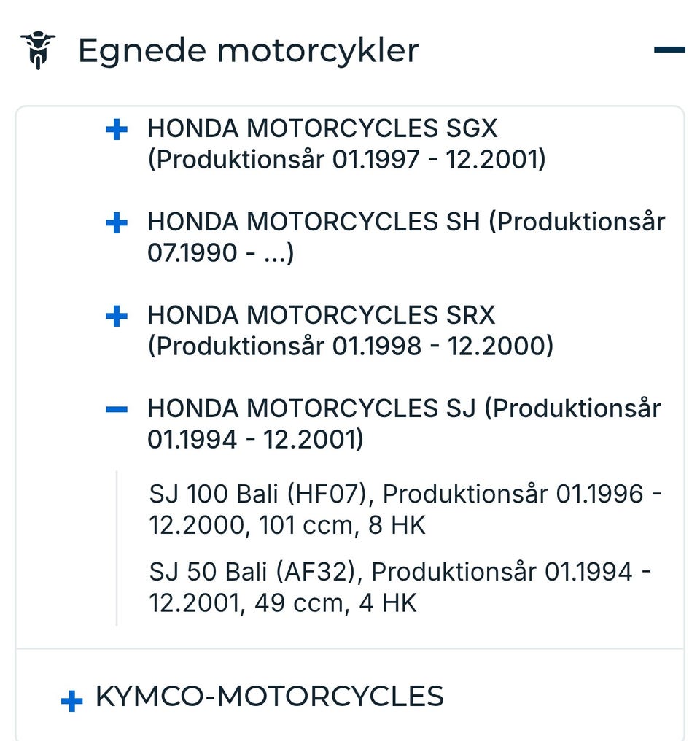Click SRX production years 01.1998 - 12.2000

click(x=350, y=346)
